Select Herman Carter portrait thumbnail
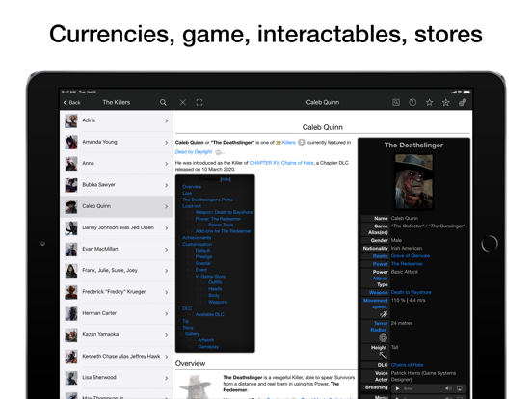532x399 pixels. tap(71, 313)
